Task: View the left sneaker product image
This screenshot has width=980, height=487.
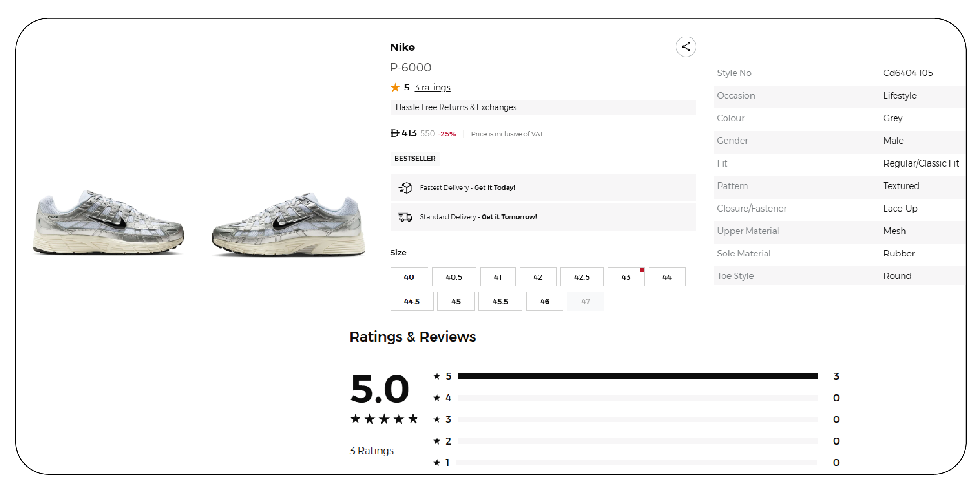Action: coord(108,223)
